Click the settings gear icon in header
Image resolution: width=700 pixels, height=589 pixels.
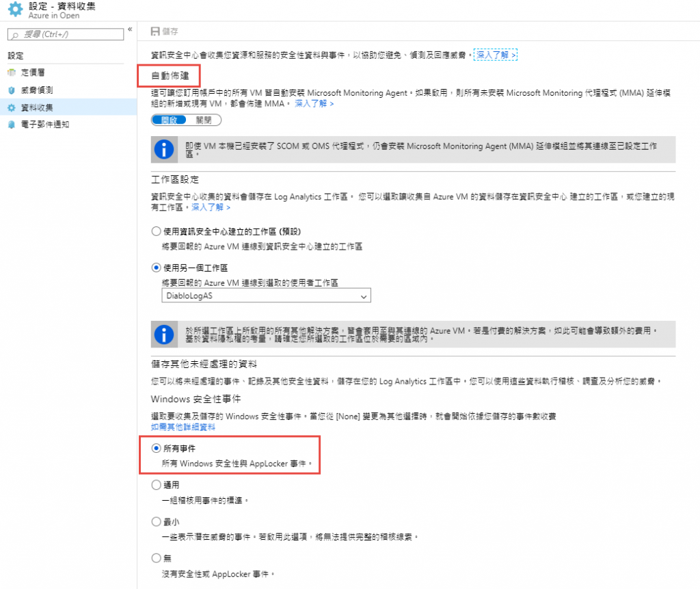point(15,10)
